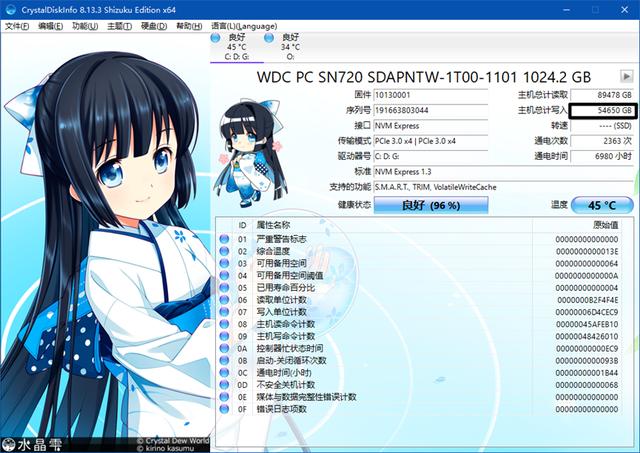Select the 已用寿命百分比 attribute name
The image size is (640, 453).
point(285,288)
